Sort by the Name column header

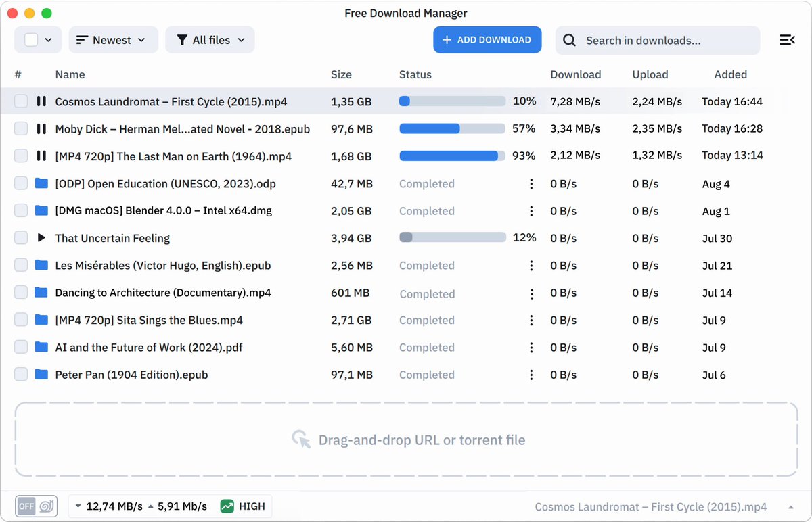pyautogui.click(x=70, y=74)
